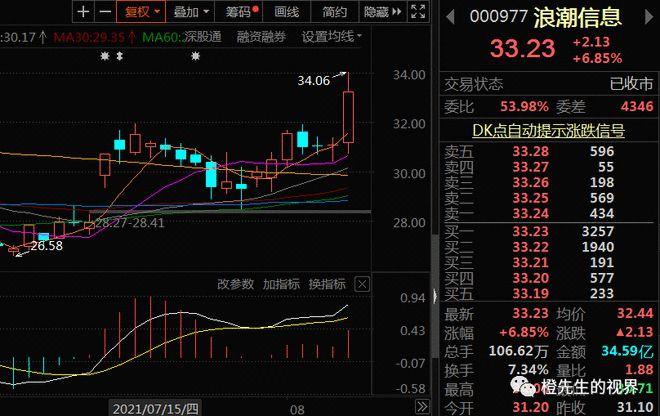
Task: Click 换手 value 7.34%
Action: [x=528, y=370]
